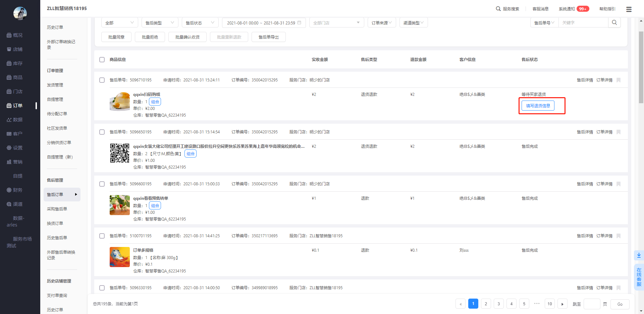Check the box for after-sale order 5096330195
The height and width of the screenshot is (314, 644).
point(102,288)
